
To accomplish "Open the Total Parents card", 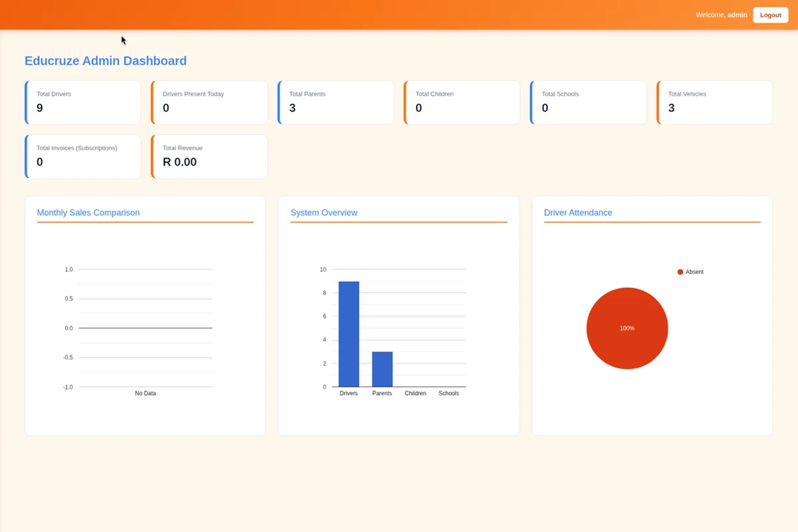I will tap(335, 102).
